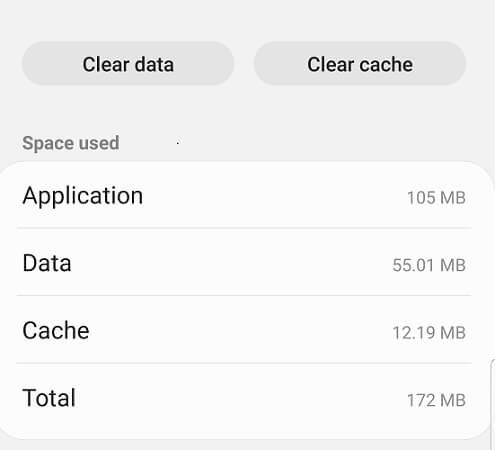This screenshot has height=450, width=495.
Task: Select the Cache storage row label
Action: (x=56, y=330)
